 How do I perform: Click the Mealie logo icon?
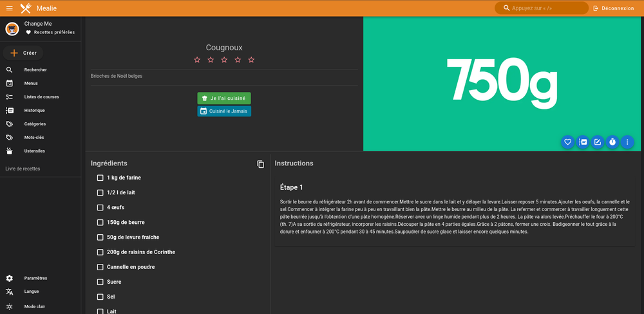pyautogui.click(x=26, y=8)
